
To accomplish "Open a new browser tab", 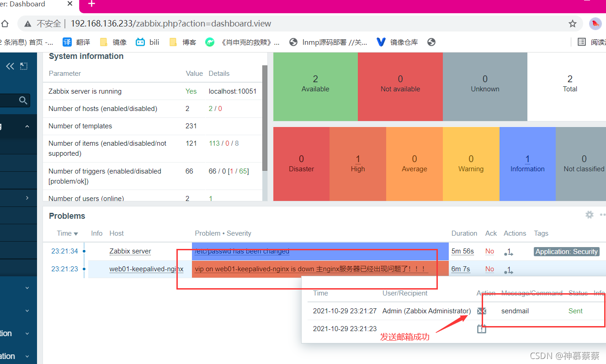I will [91, 4].
